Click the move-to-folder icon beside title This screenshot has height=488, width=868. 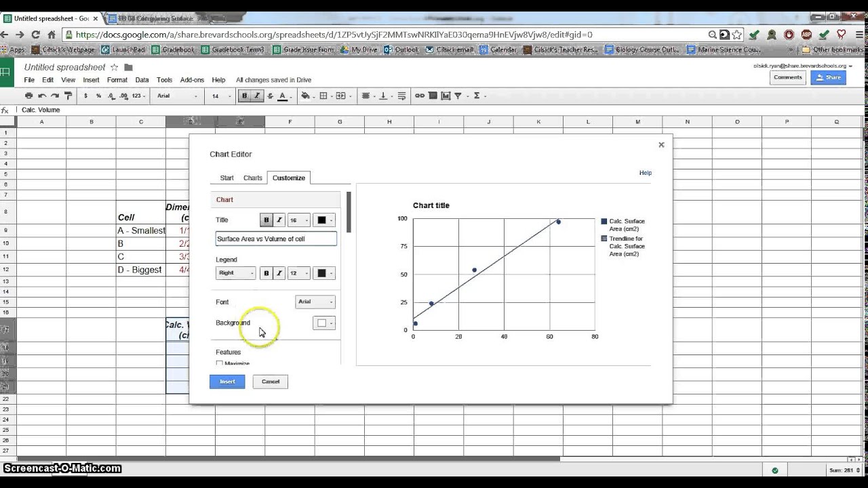128,67
